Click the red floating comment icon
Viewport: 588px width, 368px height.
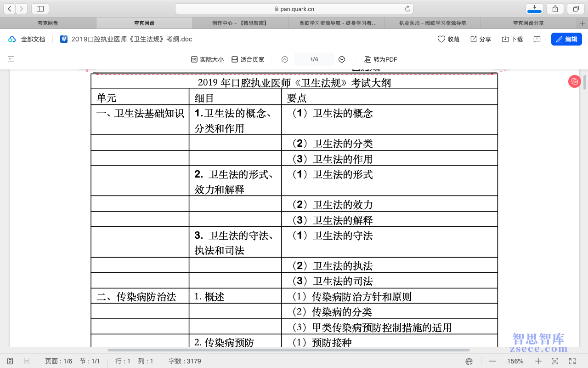click(x=574, y=82)
